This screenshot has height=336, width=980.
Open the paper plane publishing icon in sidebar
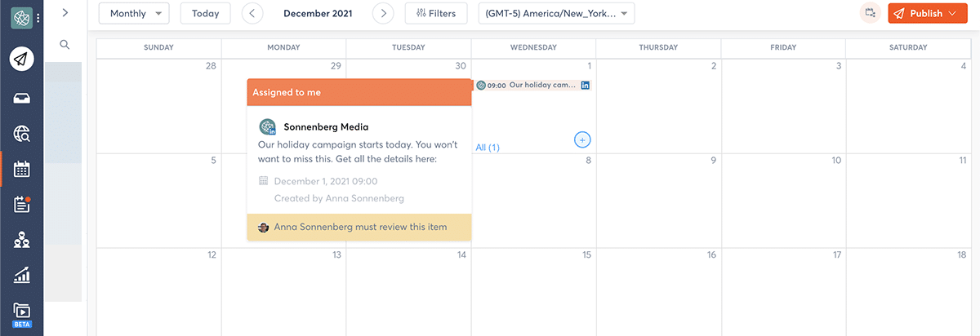pos(21,59)
